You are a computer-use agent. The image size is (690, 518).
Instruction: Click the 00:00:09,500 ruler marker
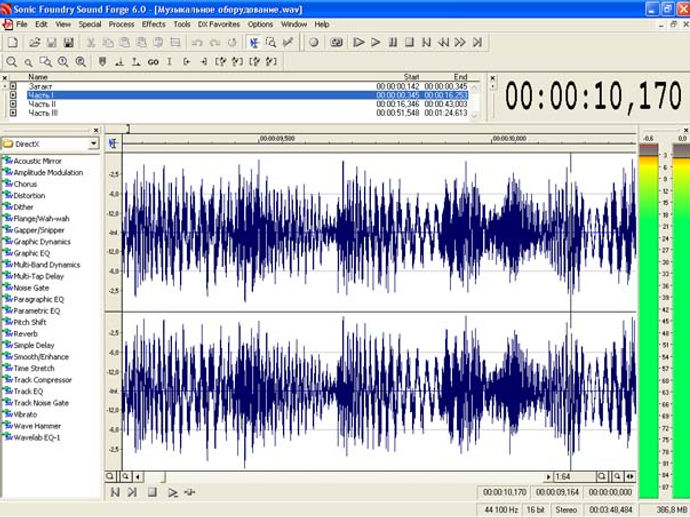coord(277,138)
